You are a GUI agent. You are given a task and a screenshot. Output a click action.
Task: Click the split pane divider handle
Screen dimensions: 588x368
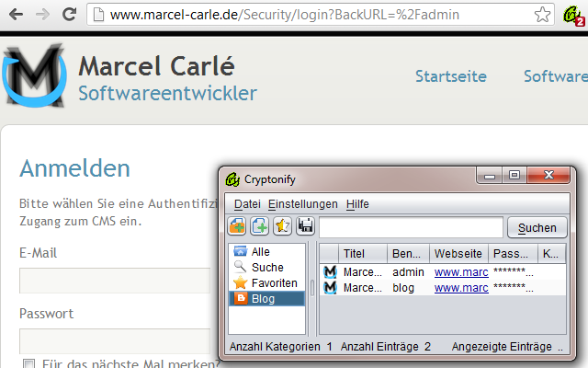point(312,288)
